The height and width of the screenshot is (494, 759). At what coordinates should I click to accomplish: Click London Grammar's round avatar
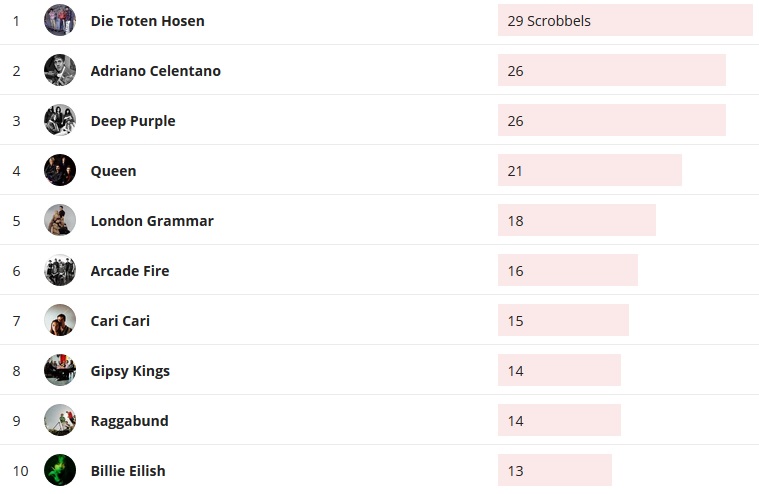coord(60,220)
